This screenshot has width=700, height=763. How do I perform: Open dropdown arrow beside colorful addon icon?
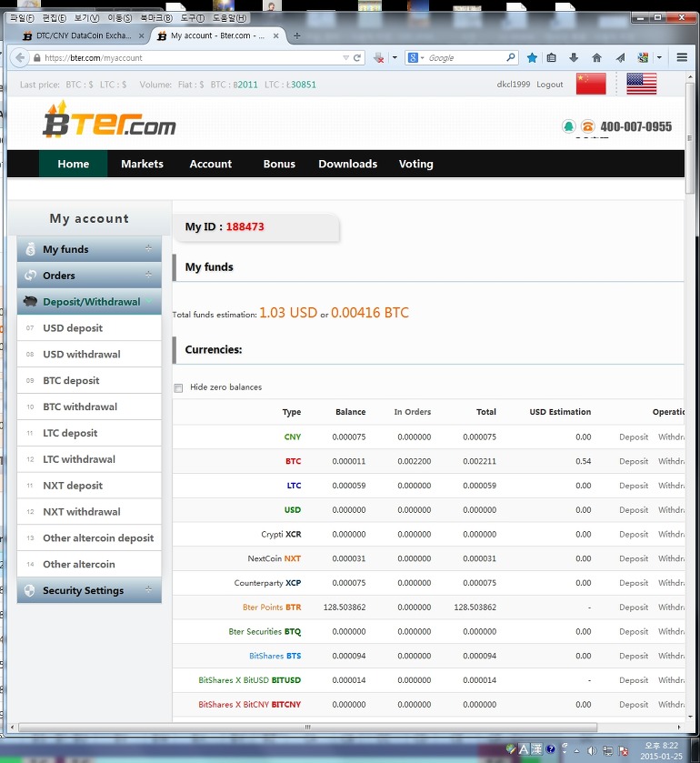pyautogui.click(x=659, y=57)
